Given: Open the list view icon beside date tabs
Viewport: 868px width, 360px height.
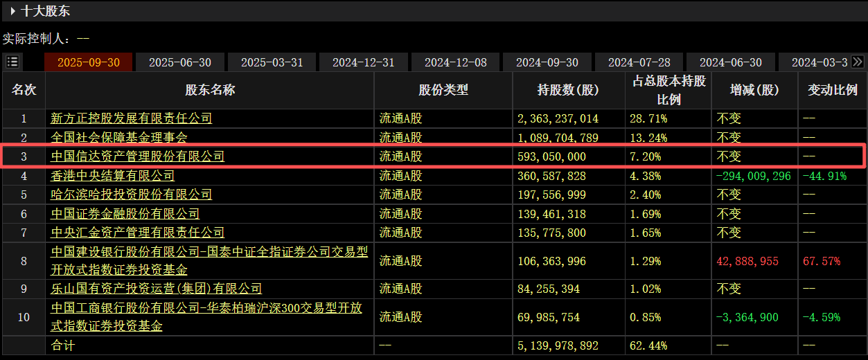Looking at the screenshot, I should point(12,62).
